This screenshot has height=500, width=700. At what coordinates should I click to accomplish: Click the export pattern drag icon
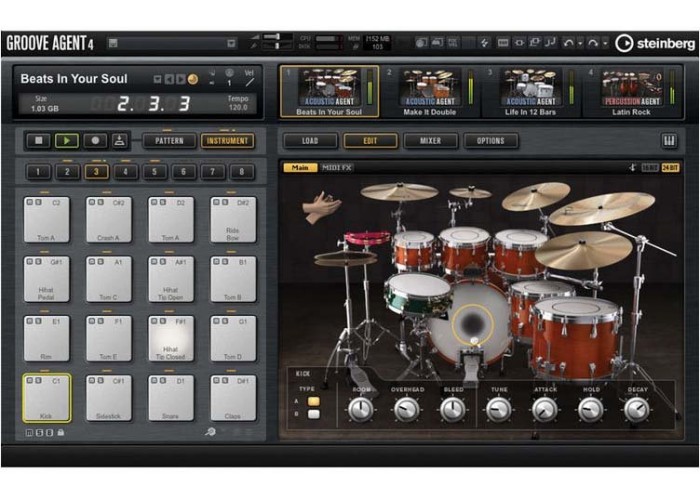119,141
